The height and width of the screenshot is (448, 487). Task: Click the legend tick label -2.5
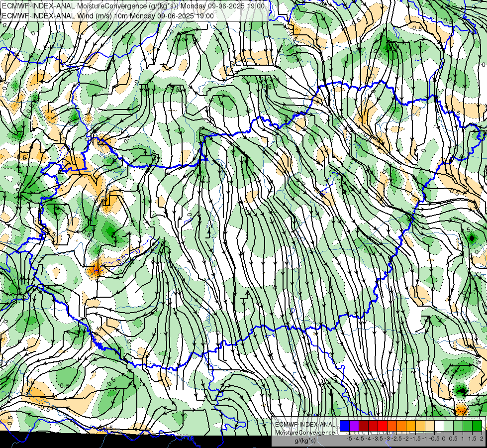[396, 439]
